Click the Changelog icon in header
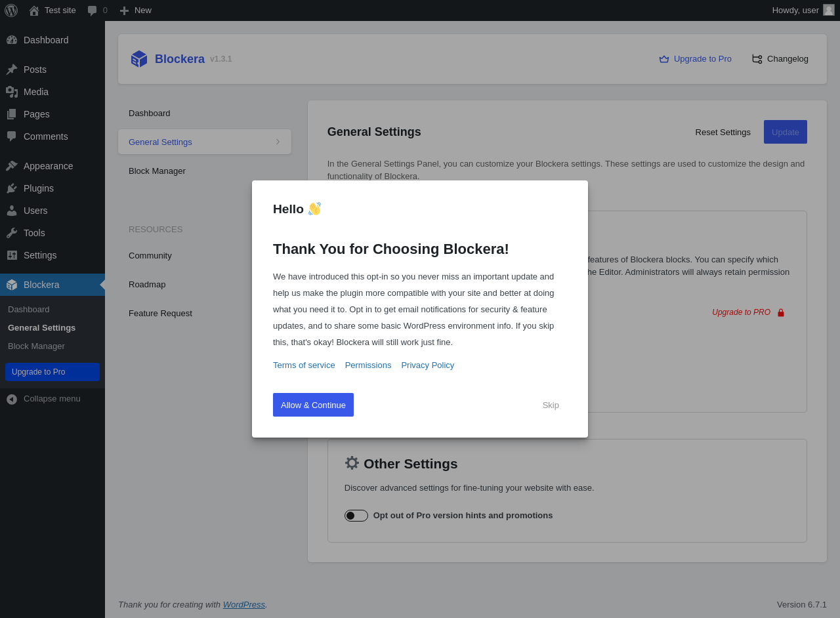Viewport: 840px width, 618px height. coord(757,59)
